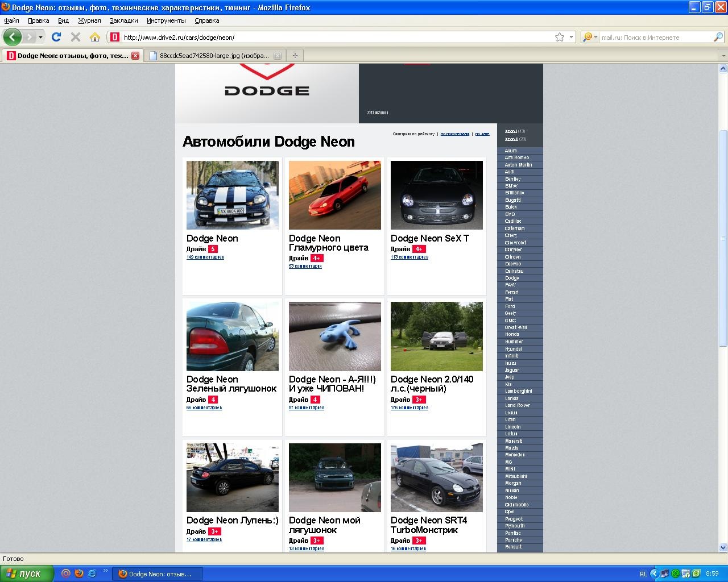Open the Dodge Neon SeX T photo
This screenshot has width=728, height=582.
coord(437,195)
